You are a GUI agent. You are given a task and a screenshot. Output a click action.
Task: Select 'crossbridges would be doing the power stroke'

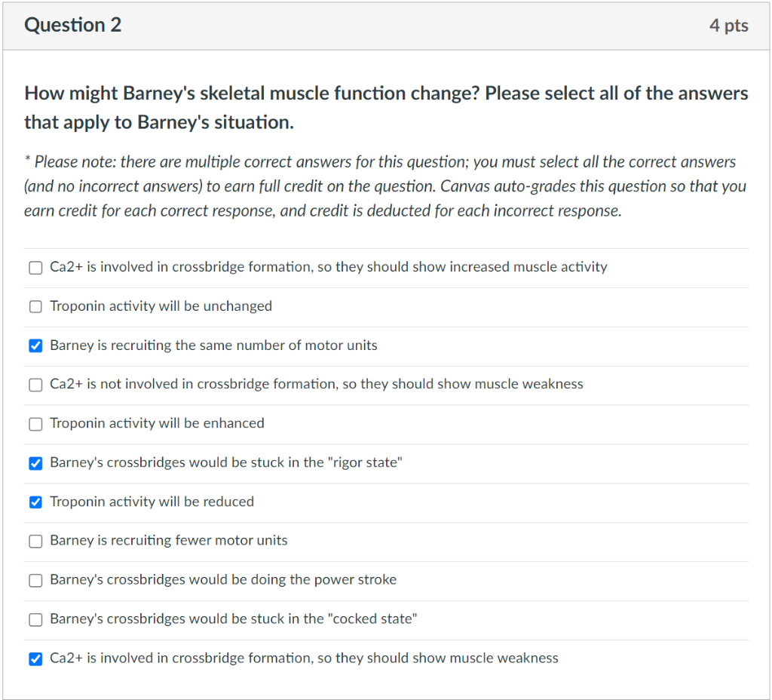point(35,580)
